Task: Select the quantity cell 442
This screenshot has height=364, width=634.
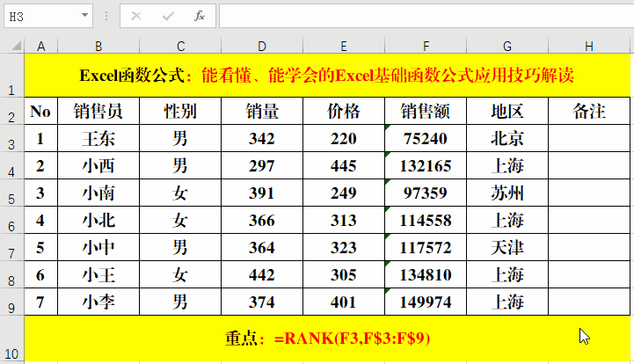Action: [262, 274]
